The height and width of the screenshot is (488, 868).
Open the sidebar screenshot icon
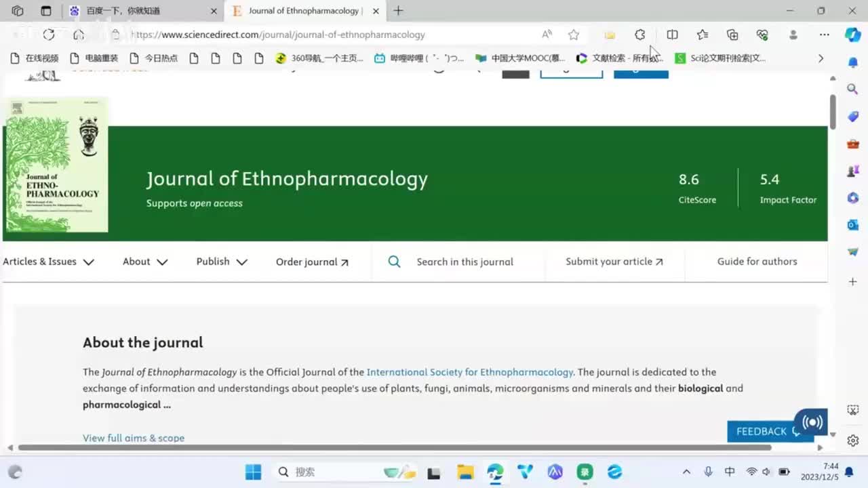point(853,410)
